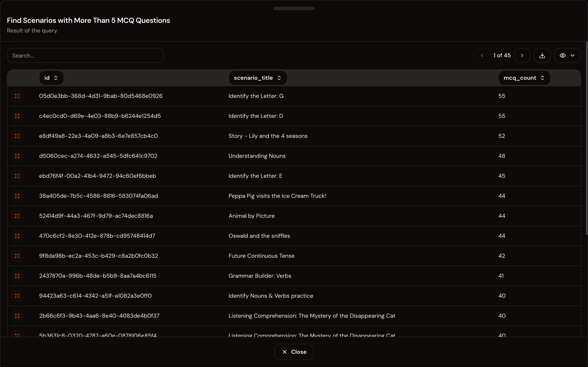
Task: Open column visibility eye dropdown
Action: (567, 56)
